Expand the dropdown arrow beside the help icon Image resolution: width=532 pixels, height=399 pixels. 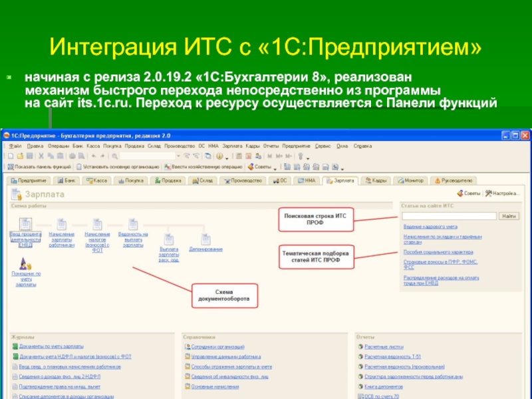click(x=227, y=158)
